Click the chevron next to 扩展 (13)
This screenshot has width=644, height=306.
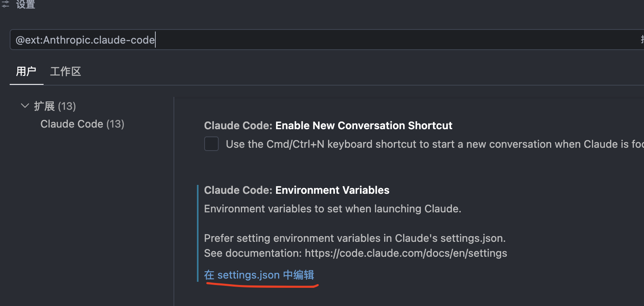tap(25, 106)
